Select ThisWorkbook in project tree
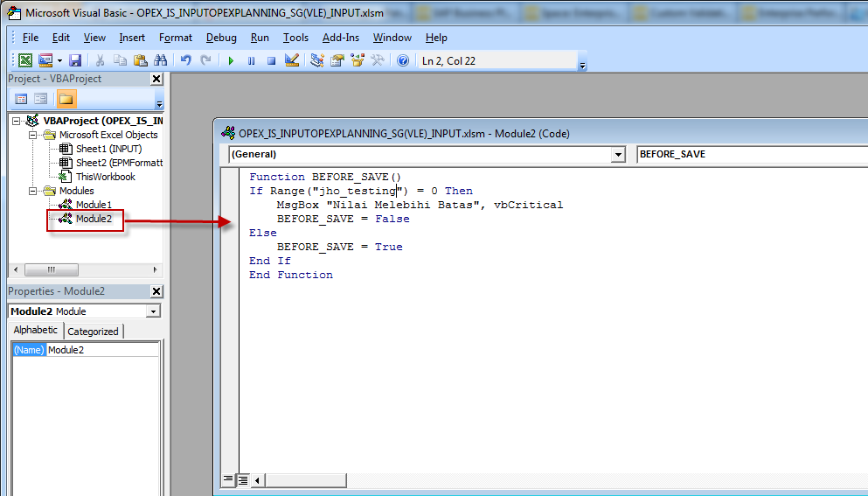 coord(105,177)
